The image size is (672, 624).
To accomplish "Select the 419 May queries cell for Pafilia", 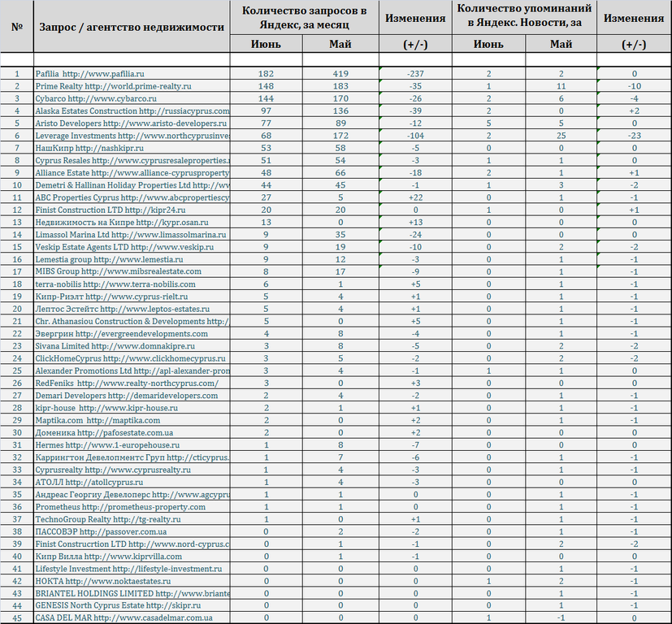I will 340,74.
